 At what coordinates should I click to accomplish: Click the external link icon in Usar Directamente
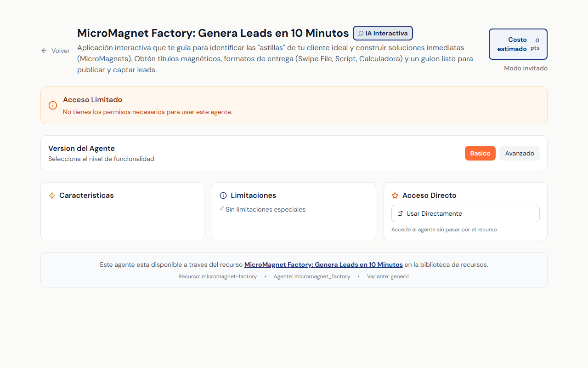coord(400,213)
